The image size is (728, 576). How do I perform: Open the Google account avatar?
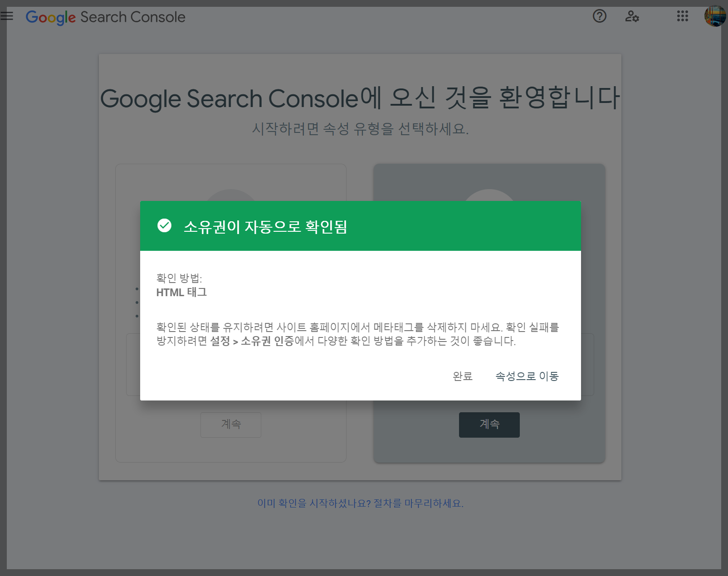click(715, 16)
